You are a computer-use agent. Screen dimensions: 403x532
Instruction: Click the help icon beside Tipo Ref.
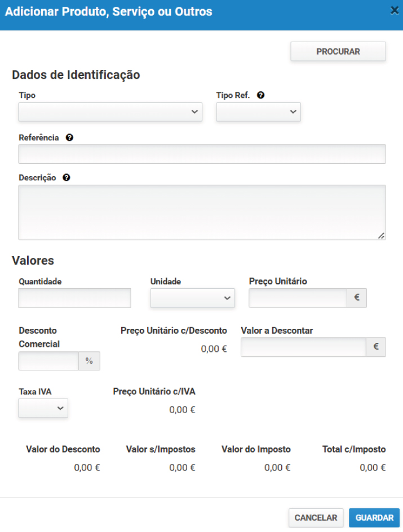click(x=260, y=95)
